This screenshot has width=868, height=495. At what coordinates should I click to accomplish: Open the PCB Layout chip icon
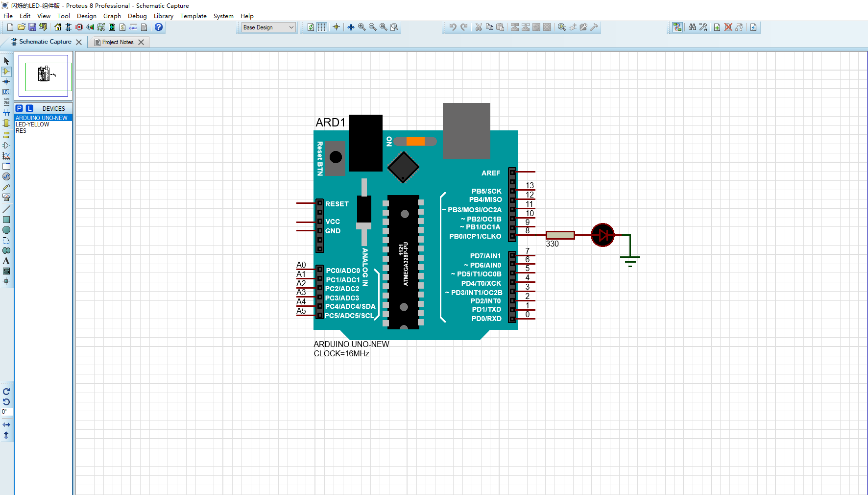coord(79,27)
